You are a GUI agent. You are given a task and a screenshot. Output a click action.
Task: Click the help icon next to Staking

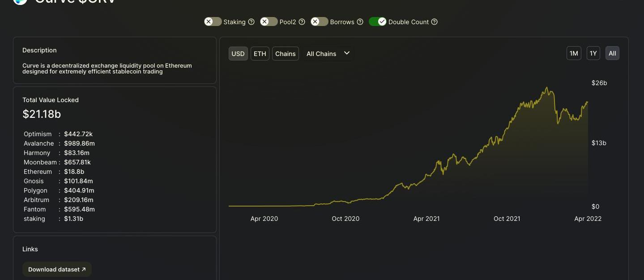pos(251,22)
